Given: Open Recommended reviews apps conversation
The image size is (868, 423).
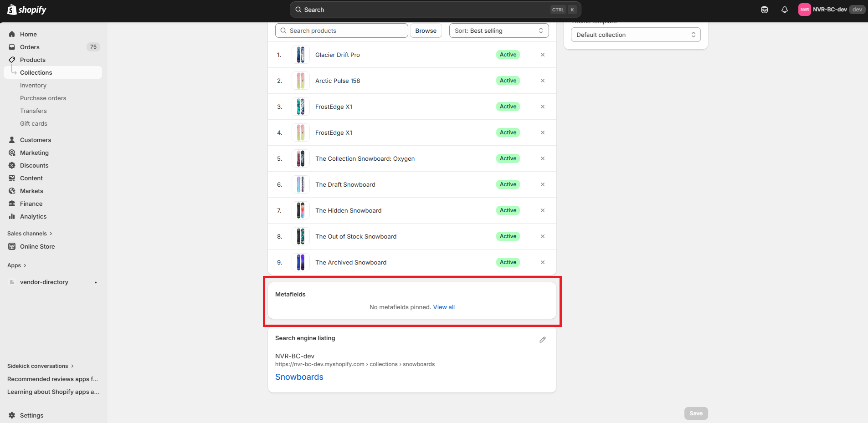Looking at the screenshot, I should coord(53,379).
